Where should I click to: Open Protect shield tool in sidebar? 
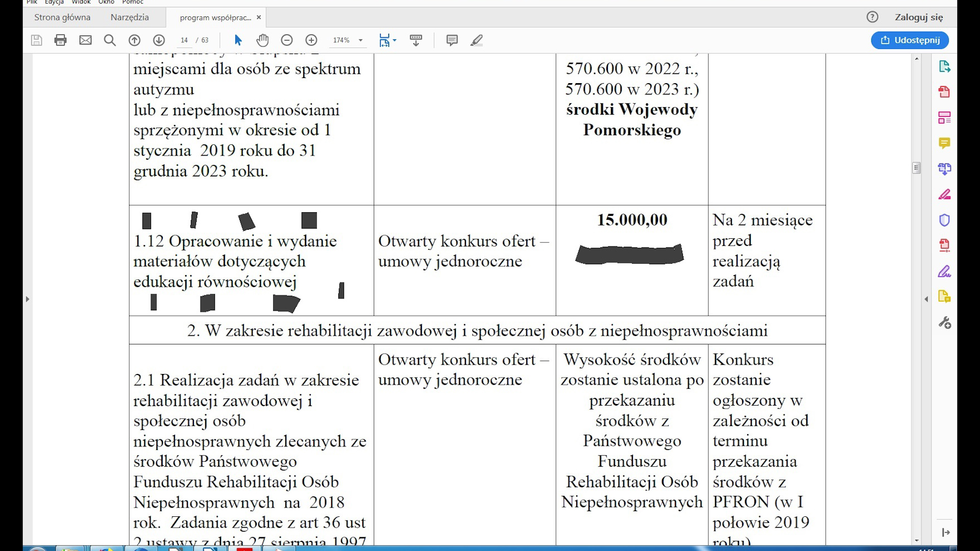pyautogui.click(x=944, y=220)
